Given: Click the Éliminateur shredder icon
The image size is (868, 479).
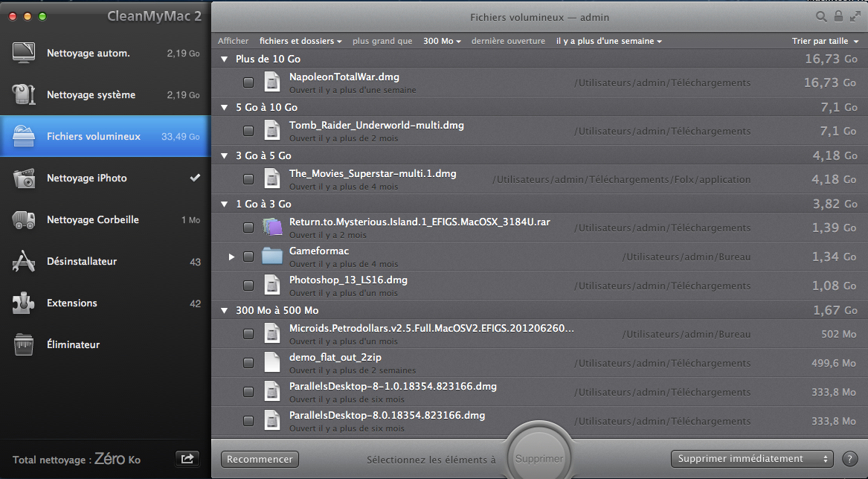Looking at the screenshot, I should click(x=24, y=344).
